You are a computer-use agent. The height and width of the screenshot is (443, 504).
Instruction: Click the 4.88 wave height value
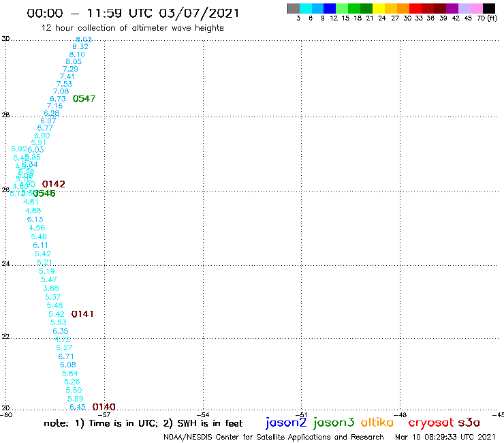pos(33,211)
